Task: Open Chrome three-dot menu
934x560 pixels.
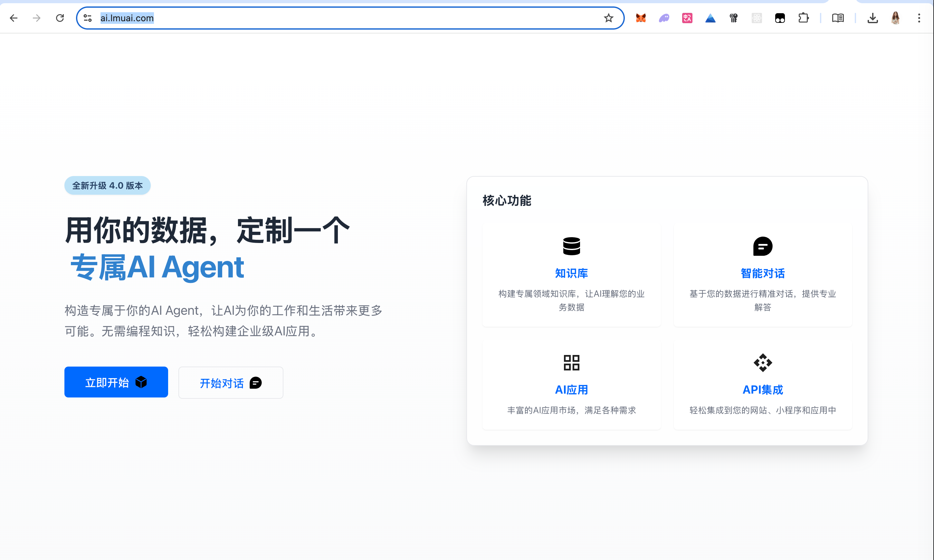Action: pos(919,18)
